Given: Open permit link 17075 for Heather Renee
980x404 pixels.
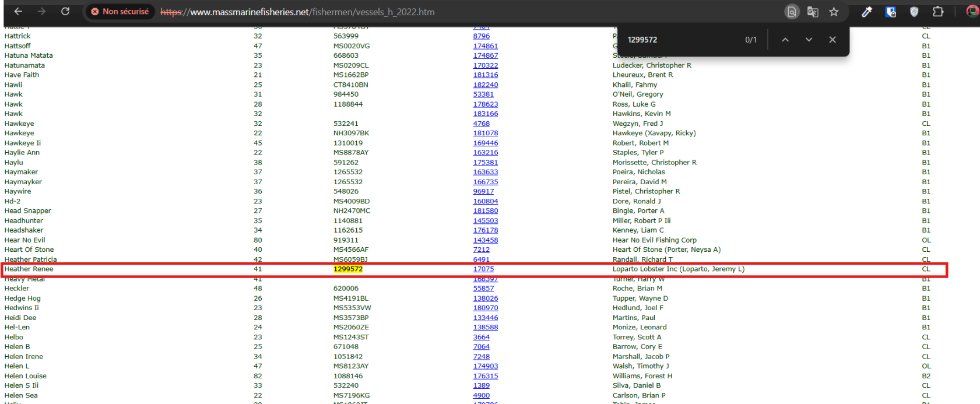Looking at the screenshot, I should (x=483, y=269).
